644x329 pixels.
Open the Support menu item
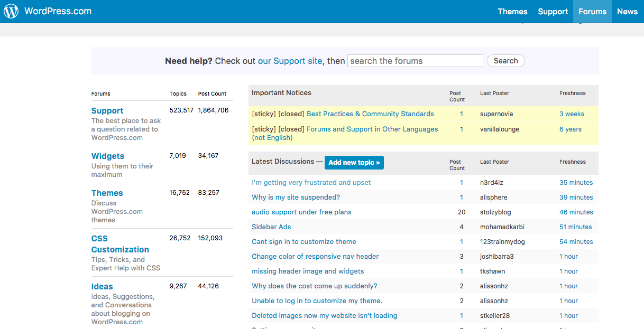[x=553, y=12]
